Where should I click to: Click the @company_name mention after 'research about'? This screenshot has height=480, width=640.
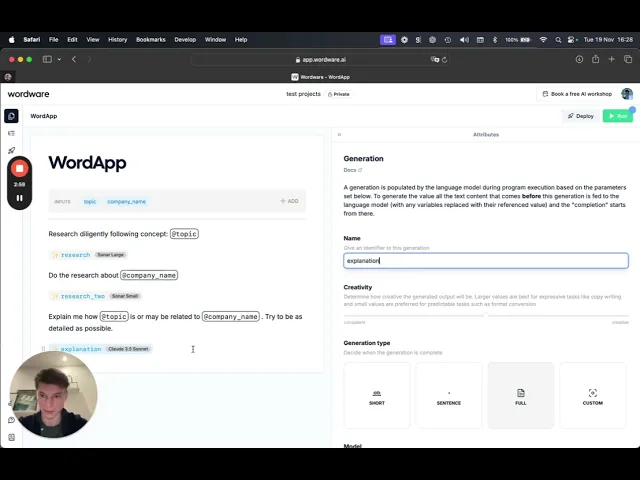(x=149, y=275)
